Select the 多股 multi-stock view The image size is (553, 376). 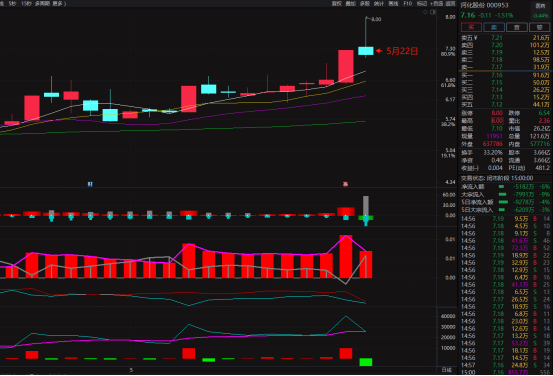tap(365, 4)
